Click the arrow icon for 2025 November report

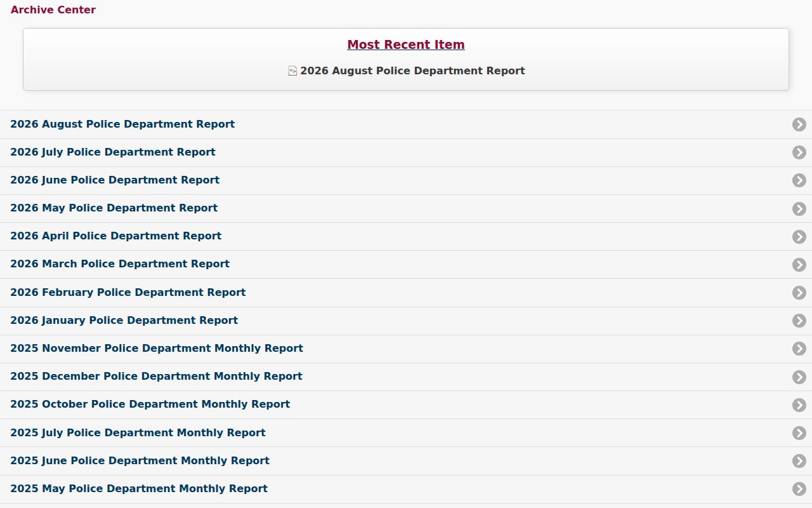pos(799,349)
